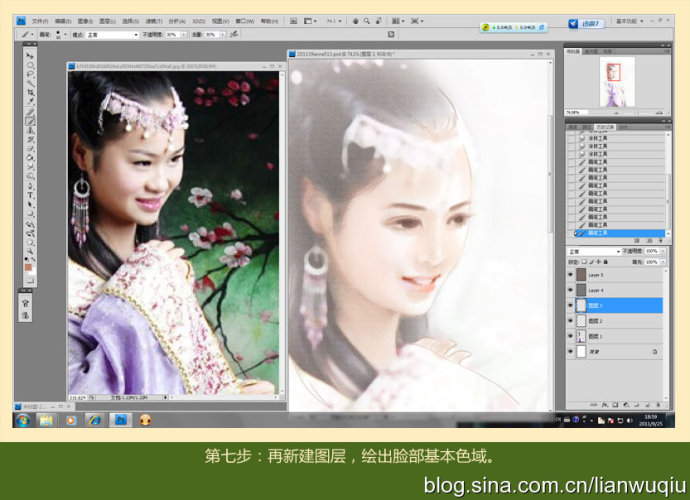Open the 窗口(W) menu
Image resolution: width=690 pixels, height=500 pixels.
[245, 21]
